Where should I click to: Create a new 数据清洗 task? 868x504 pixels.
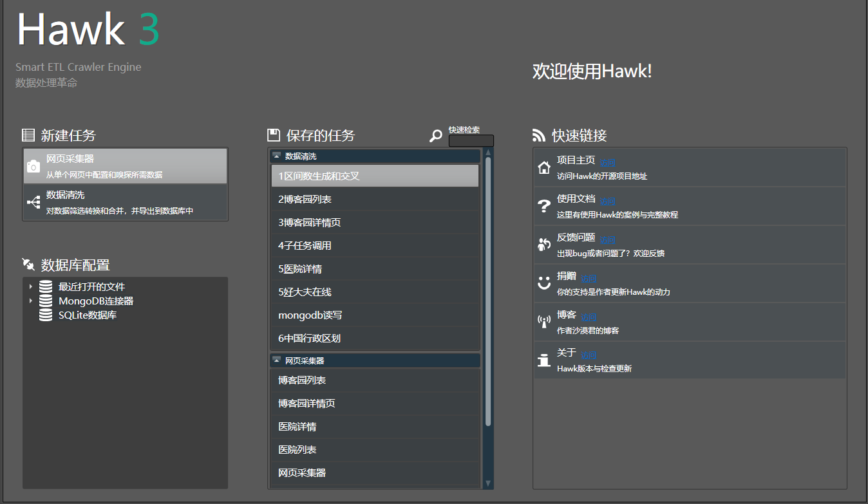pyautogui.click(x=126, y=202)
